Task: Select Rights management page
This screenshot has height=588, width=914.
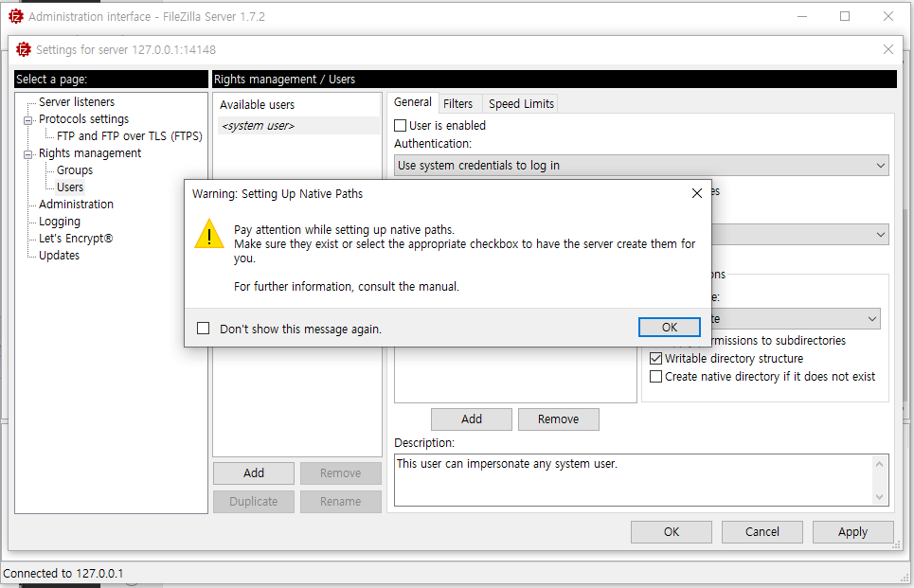Action: point(90,153)
